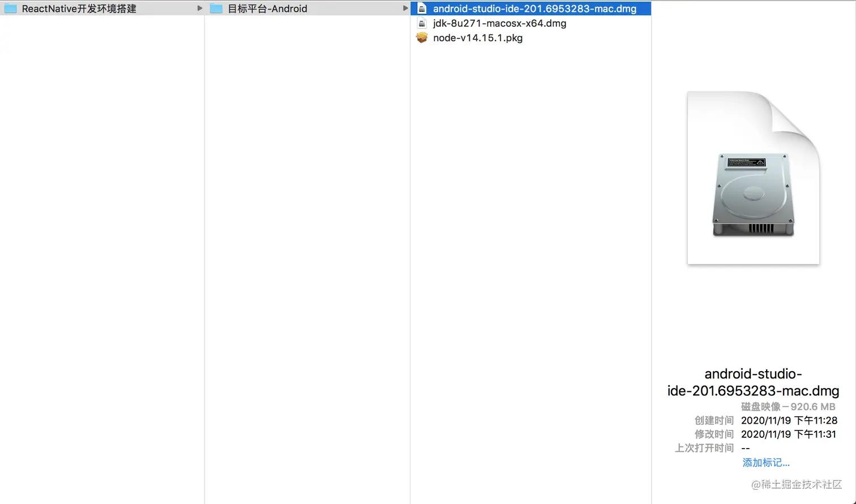Click the 修改时间 label
The image size is (856, 504).
pyautogui.click(x=714, y=434)
